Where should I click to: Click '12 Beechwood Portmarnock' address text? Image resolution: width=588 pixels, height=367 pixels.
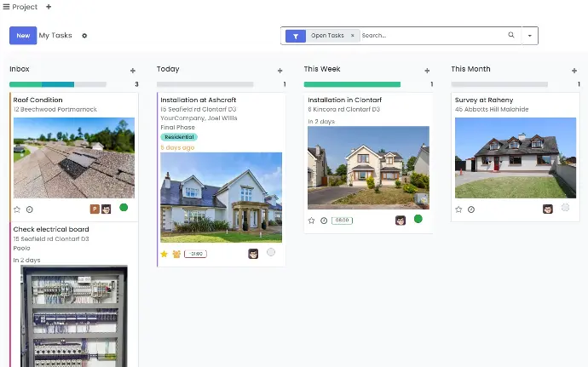(55, 110)
